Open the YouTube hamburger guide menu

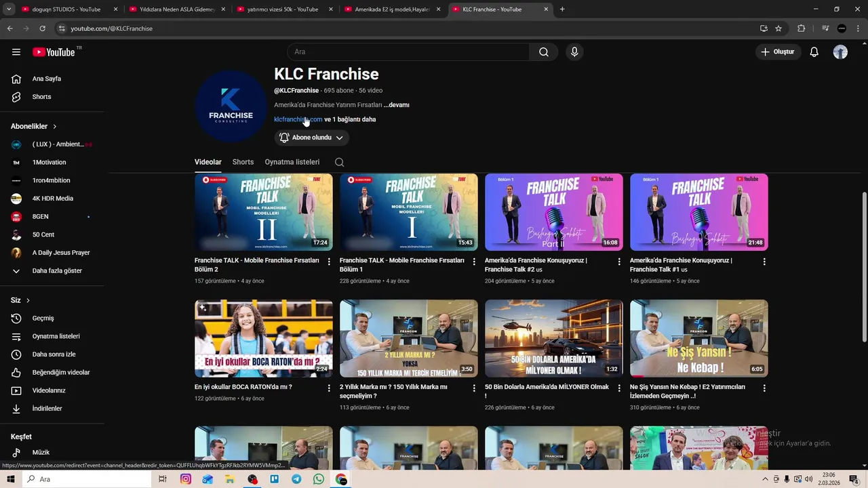(16, 52)
